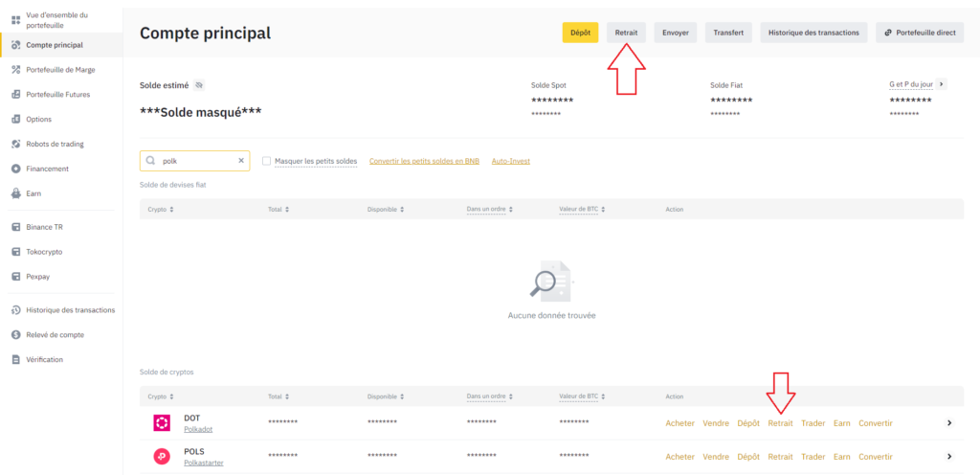Click the transaction history clock icon in sidebar
The height and width of the screenshot is (475, 980).
pos(16,310)
